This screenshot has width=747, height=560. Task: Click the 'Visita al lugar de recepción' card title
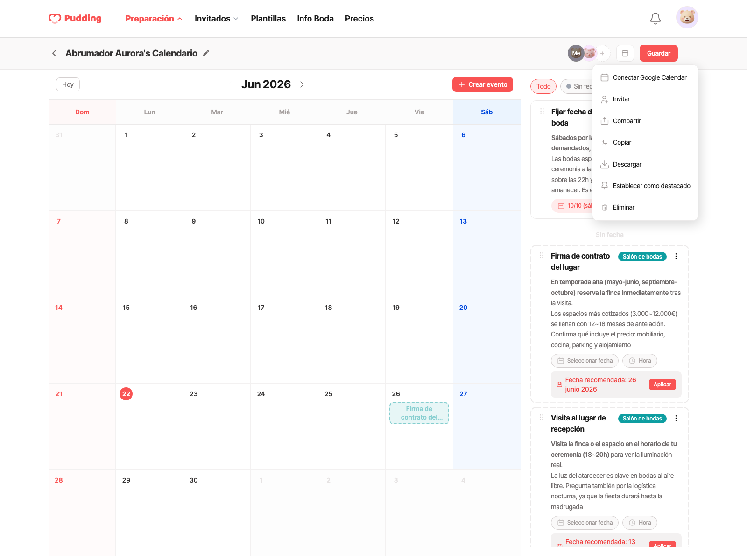[x=578, y=423]
